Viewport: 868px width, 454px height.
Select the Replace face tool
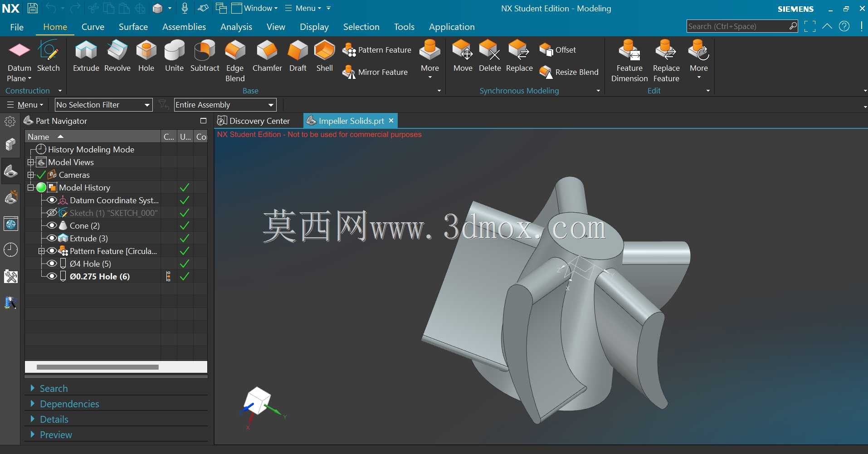(x=519, y=56)
